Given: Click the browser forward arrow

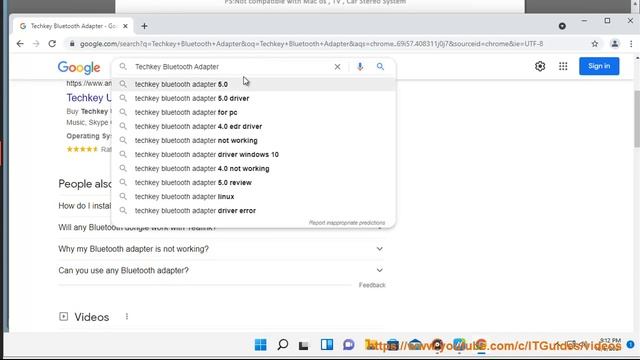Looking at the screenshot, I should click(x=36, y=44).
